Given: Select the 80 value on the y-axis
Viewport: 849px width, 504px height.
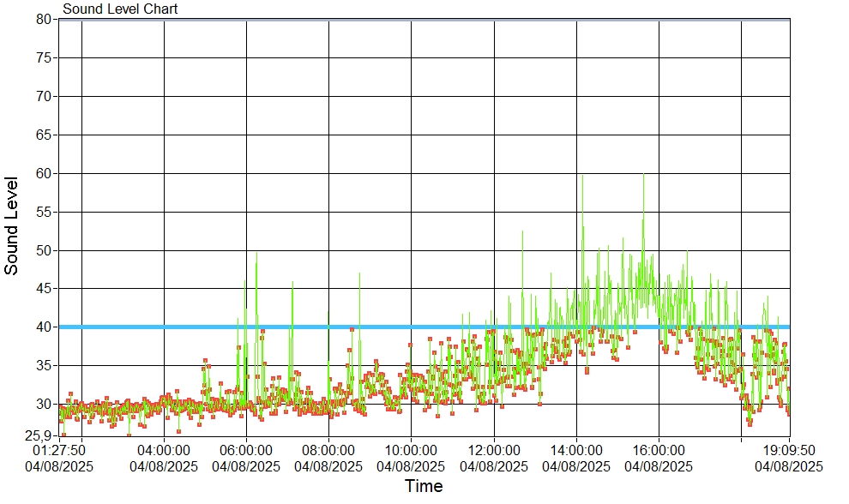Looking at the screenshot, I should tap(45, 19).
